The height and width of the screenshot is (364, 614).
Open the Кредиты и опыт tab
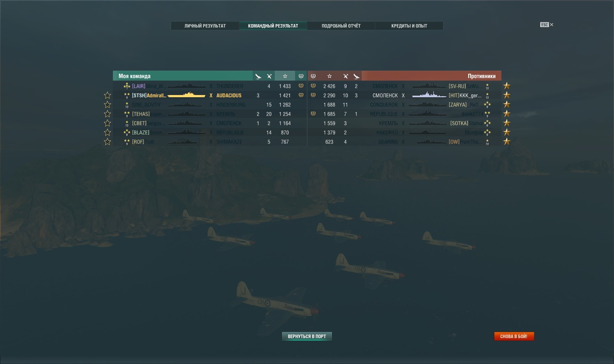point(409,26)
